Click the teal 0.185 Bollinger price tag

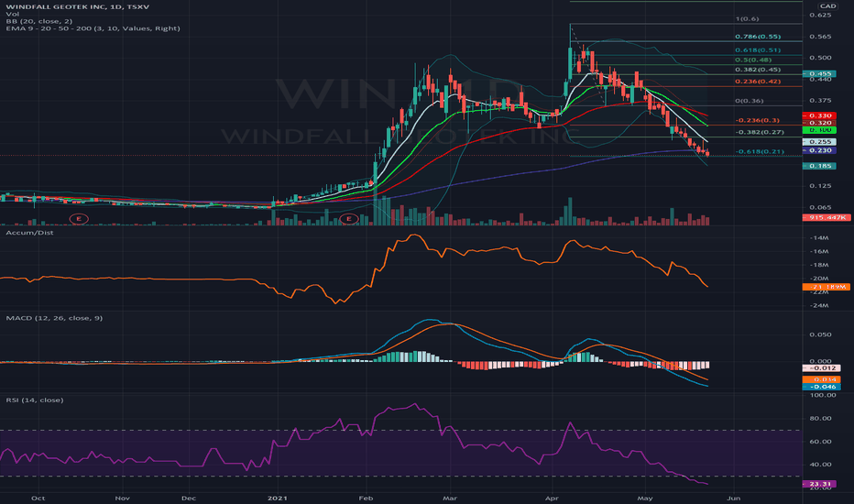coord(818,166)
